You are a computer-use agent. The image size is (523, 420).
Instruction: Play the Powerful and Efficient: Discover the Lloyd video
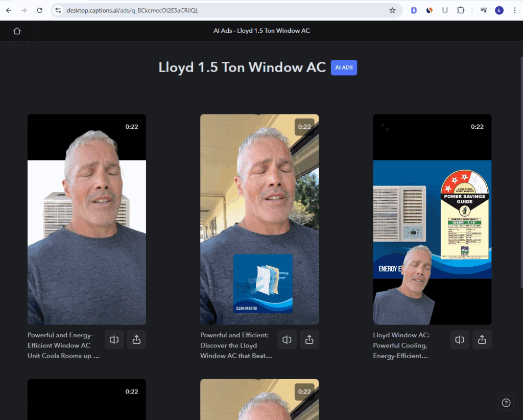[259, 219]
